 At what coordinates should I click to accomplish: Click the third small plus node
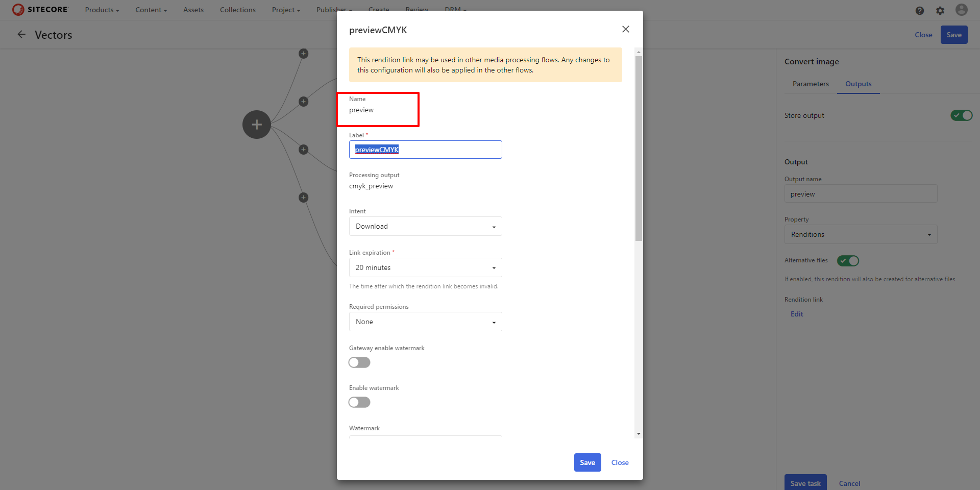tap(304, 150)
